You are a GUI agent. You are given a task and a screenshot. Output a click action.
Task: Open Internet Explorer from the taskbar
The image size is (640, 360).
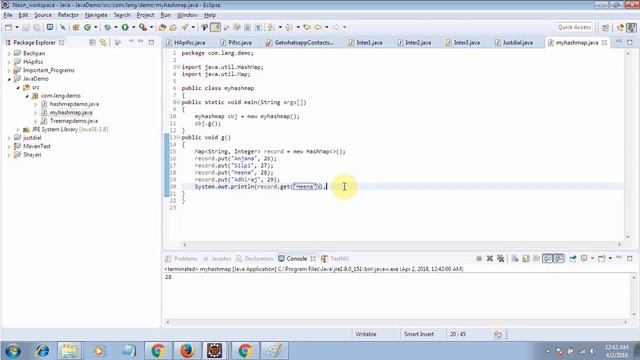coord(42,351)
